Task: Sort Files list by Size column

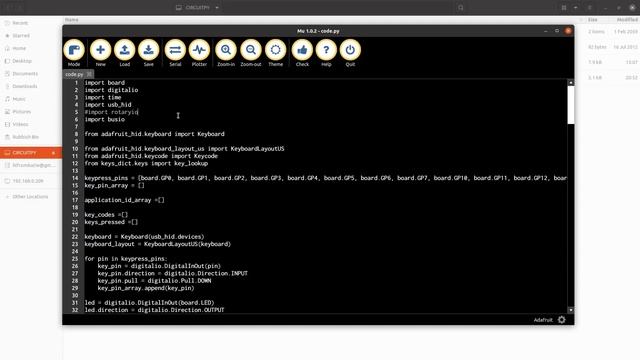Action: 593,20
